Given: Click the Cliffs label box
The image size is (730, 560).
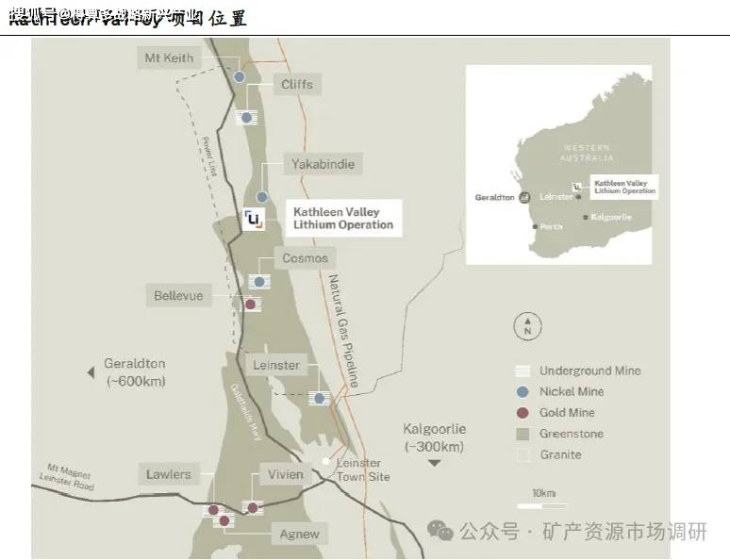Looking at the screenshot, I should click(297, 84).
